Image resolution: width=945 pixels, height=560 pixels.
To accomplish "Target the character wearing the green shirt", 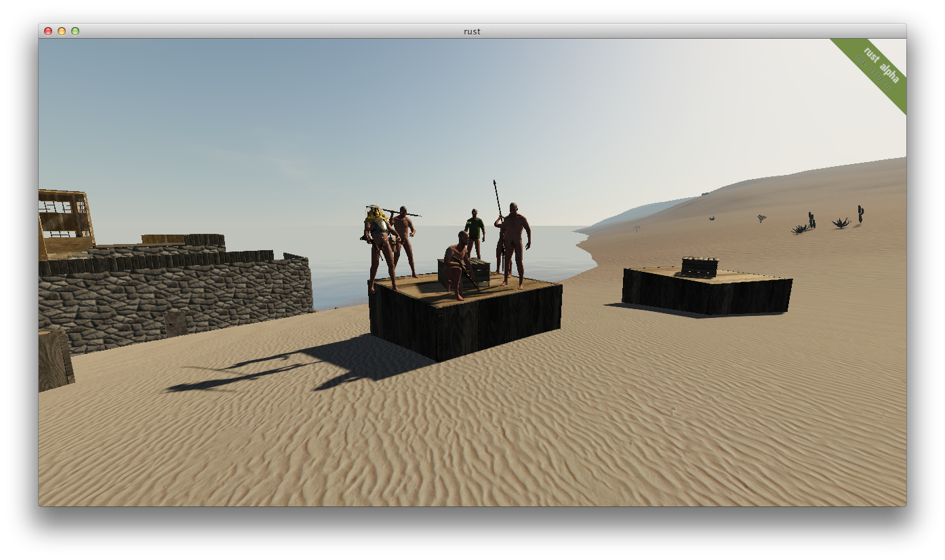I will point(475,234).
